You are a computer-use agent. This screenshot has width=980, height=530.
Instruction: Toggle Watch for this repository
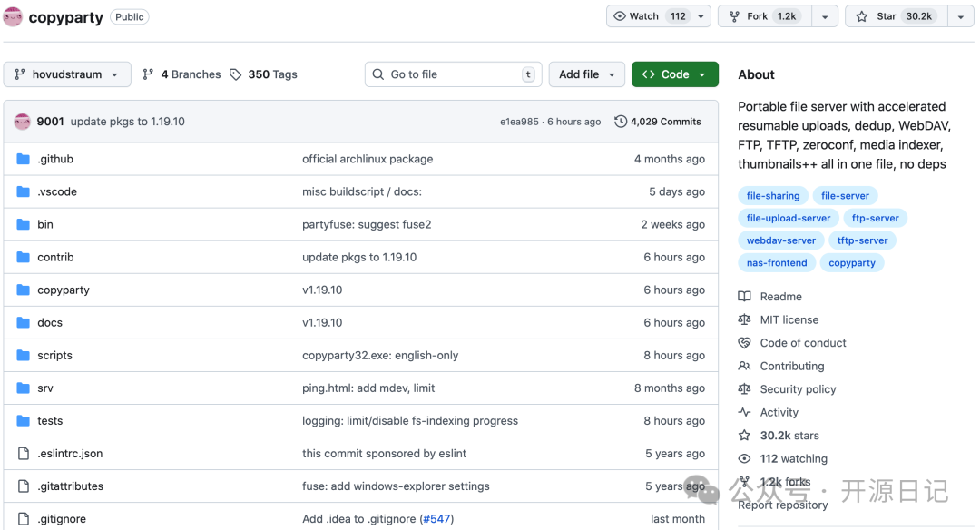[650, 16]
